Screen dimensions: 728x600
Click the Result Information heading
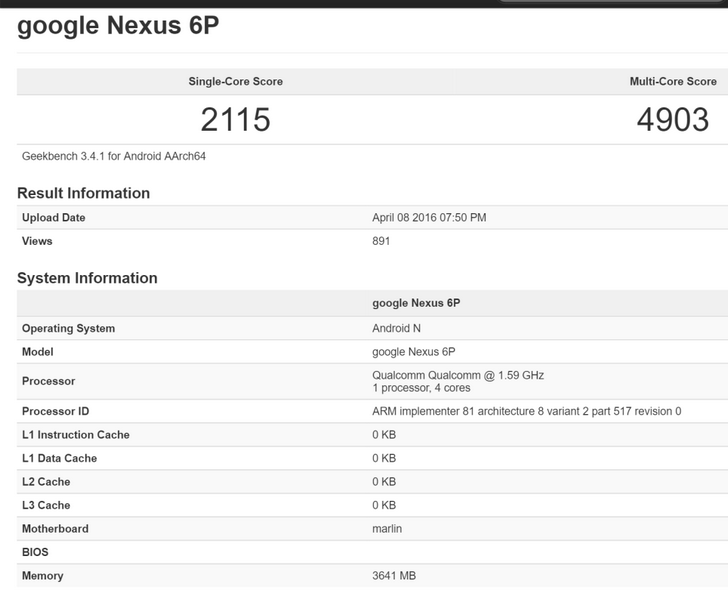[x=84, y=193]
